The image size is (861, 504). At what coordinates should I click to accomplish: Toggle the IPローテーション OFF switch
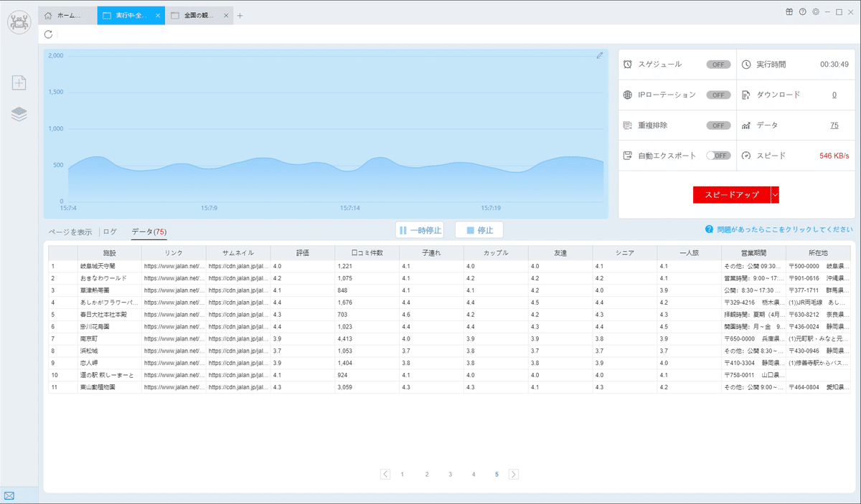point(718,95)
